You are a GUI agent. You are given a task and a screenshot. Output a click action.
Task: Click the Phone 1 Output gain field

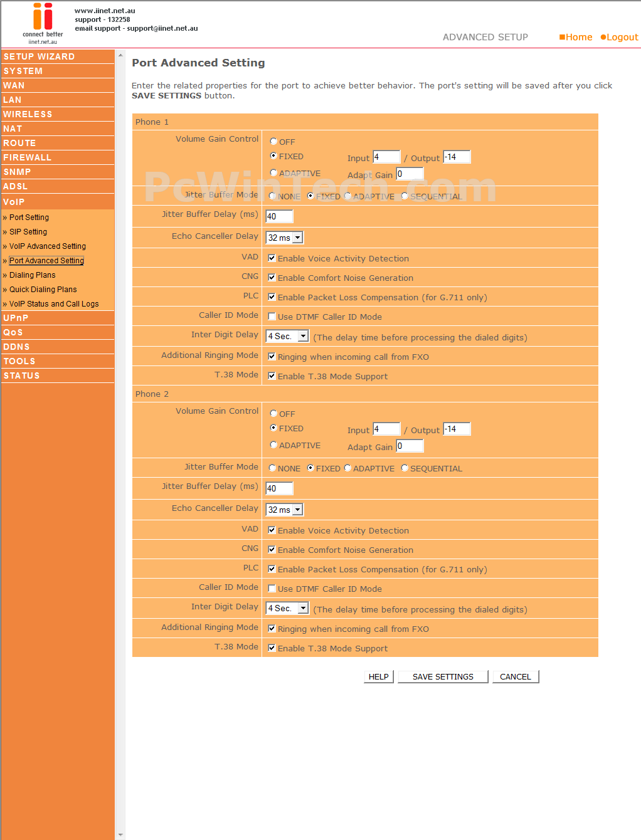click(457, 157)
